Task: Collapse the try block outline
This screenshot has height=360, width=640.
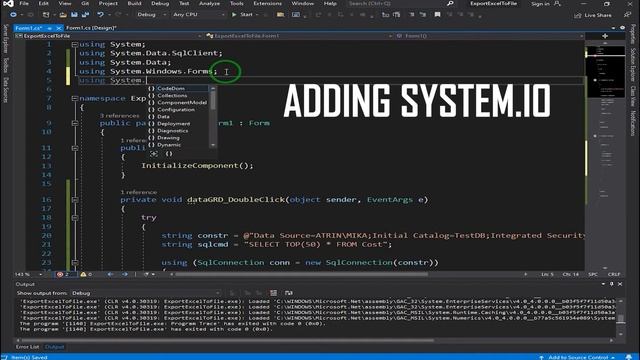Action: (x=75, y=218)
